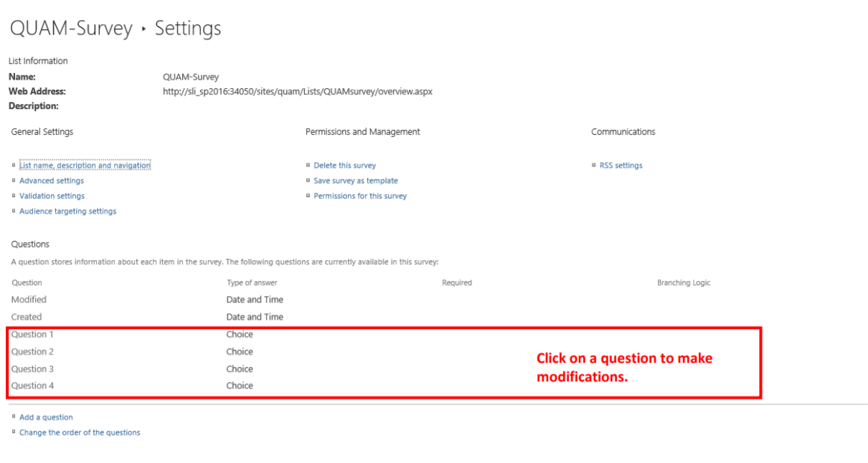Screen dimensions: 868x463
Task: Open Permissions for this survey
Action: pos(360,196)
